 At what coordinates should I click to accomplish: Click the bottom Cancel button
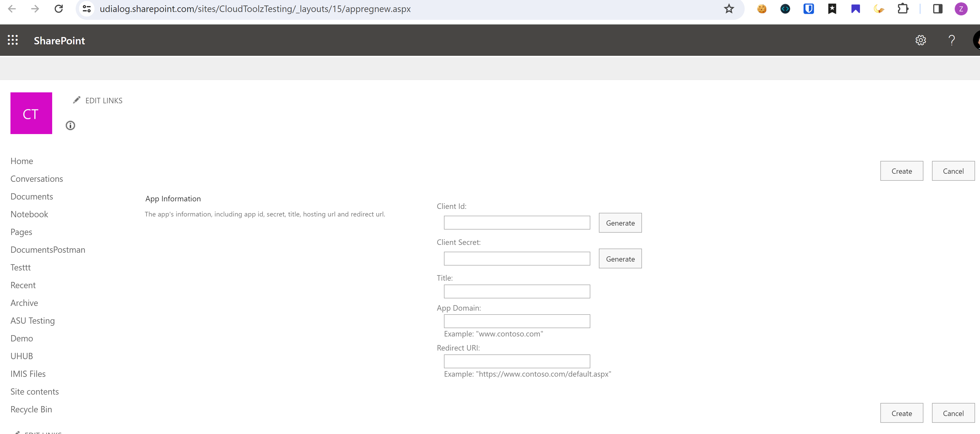[953, 413]
